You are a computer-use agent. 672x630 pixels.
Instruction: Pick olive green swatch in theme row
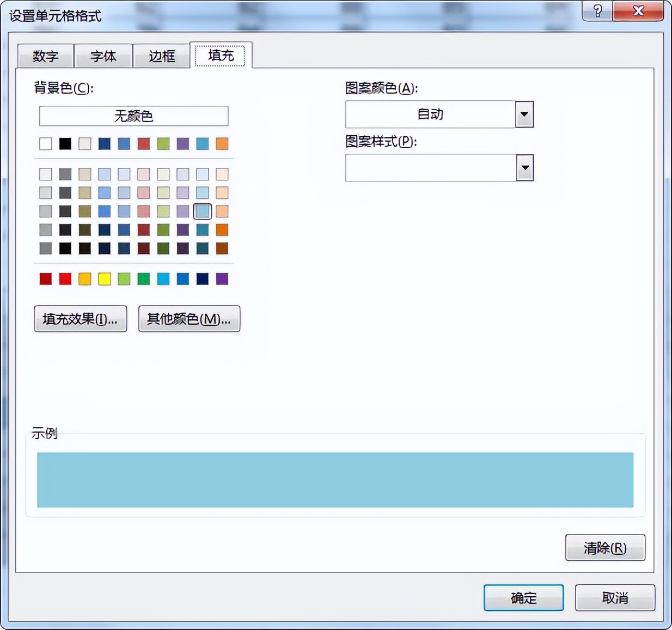click(x=163, y=143)
